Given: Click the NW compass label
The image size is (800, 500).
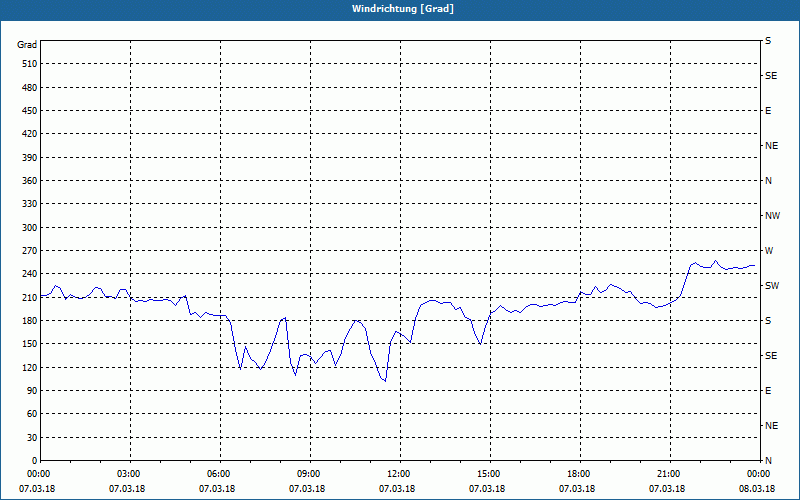Looking at the screenshot, I should click(772, 216).
